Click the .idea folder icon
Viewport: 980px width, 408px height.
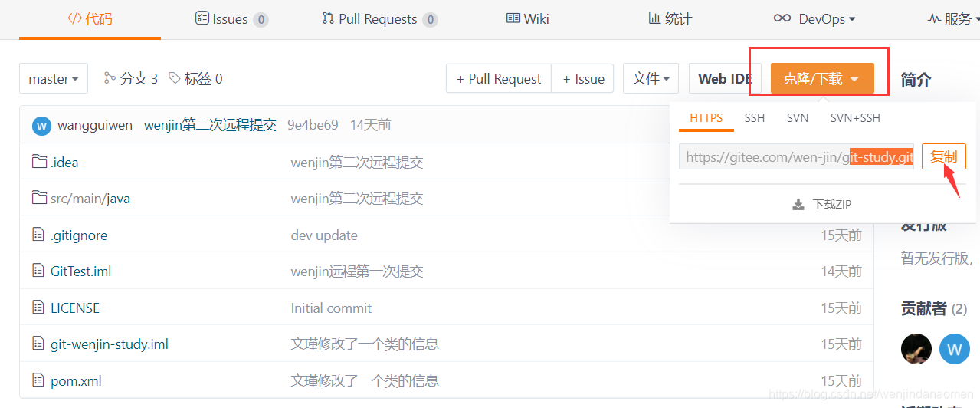click(40, 162)
